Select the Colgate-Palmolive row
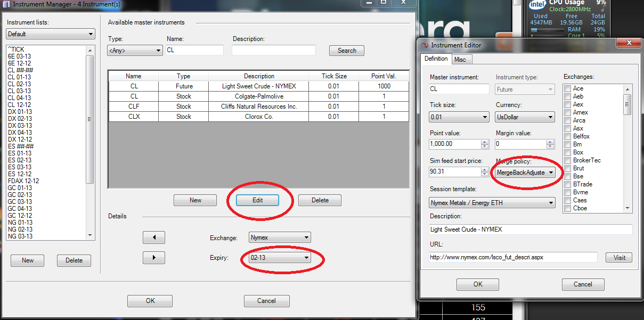This screenshot has width=644, height=320. (259, 96)
